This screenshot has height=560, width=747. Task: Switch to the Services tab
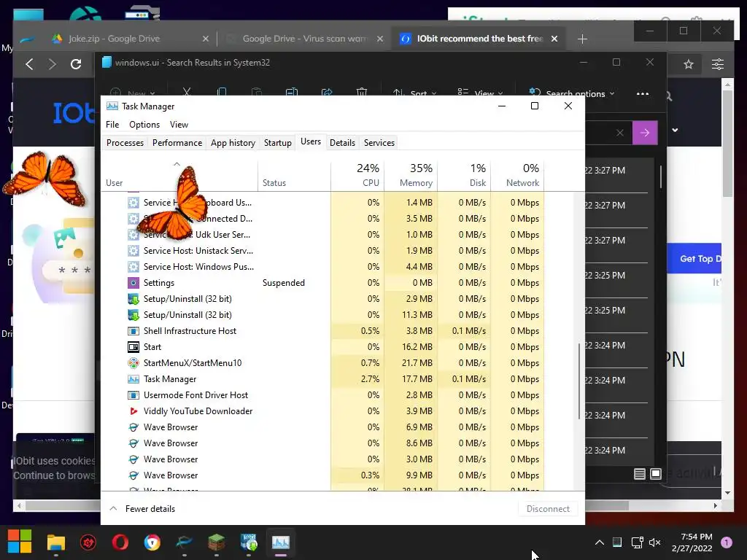379,142
